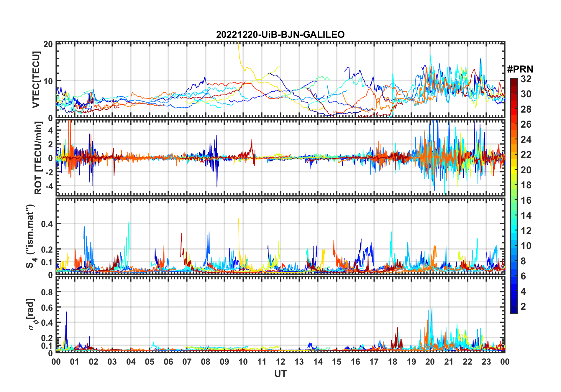Click the 0.4 tick on the σφ y-axis
The width and height of the screenshot is (561, 392).
coord(47,323)
